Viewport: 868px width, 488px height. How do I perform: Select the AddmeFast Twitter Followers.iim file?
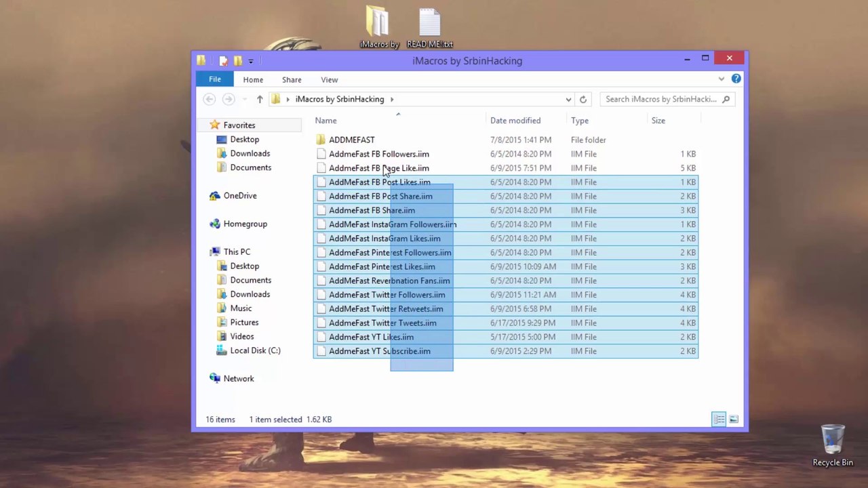tap(506, 295)
